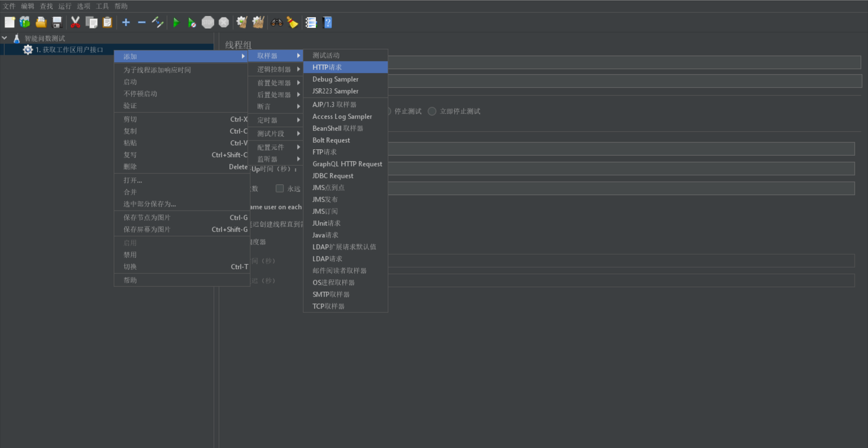Click the thread group comments field
868x448 pixels.
tap(625, 81)
